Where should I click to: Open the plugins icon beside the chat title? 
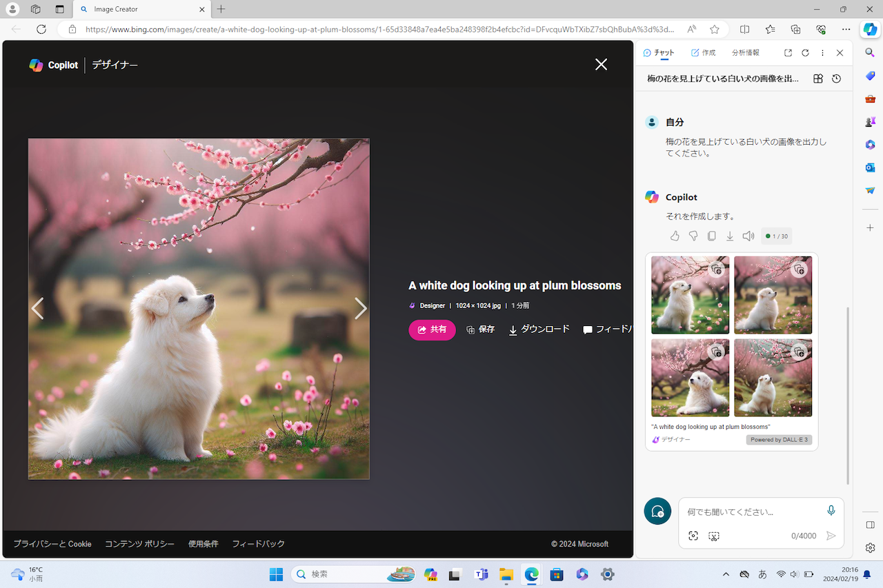pos(818,79)
